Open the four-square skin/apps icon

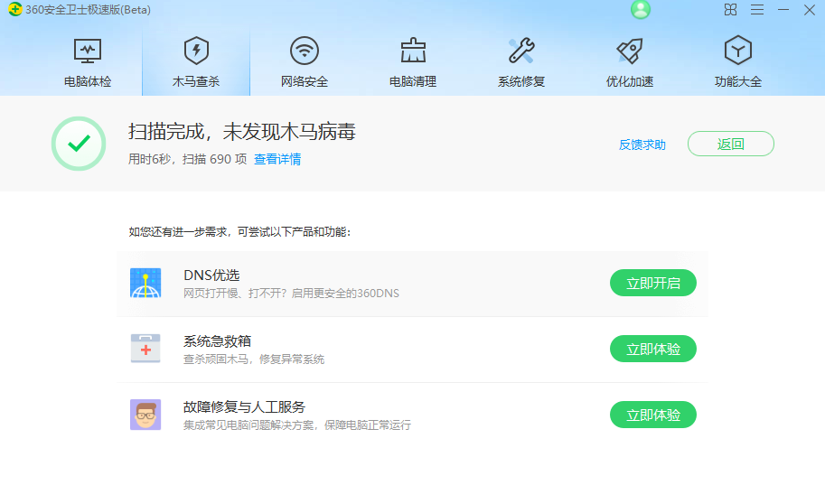(730, 9)
